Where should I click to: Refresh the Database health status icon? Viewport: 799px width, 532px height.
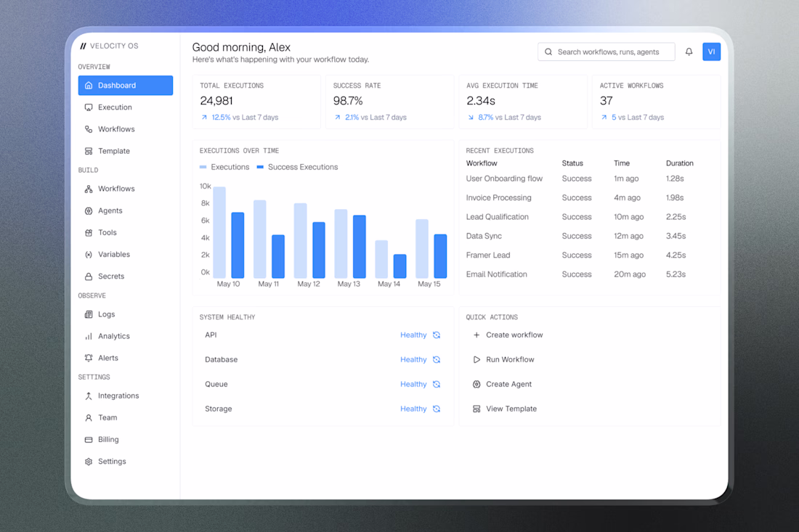click(437, 359)
